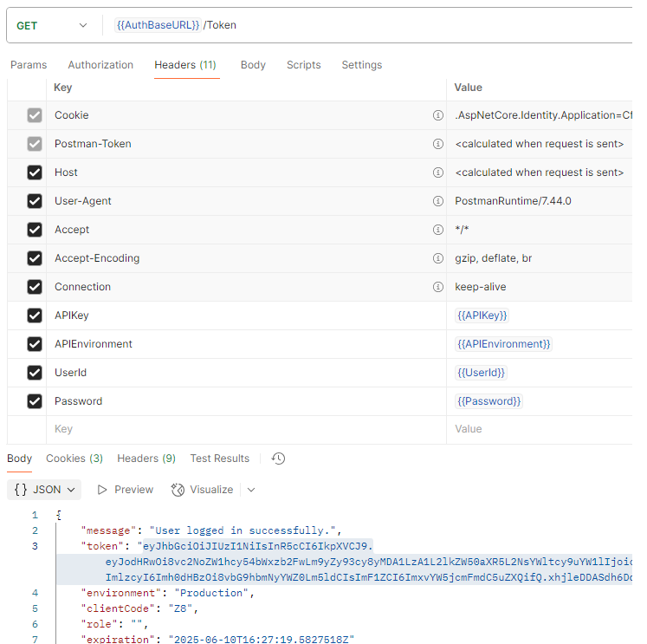Uncheck the Connection header checkbox
This screenshot has height=644, width=647.
35,287
